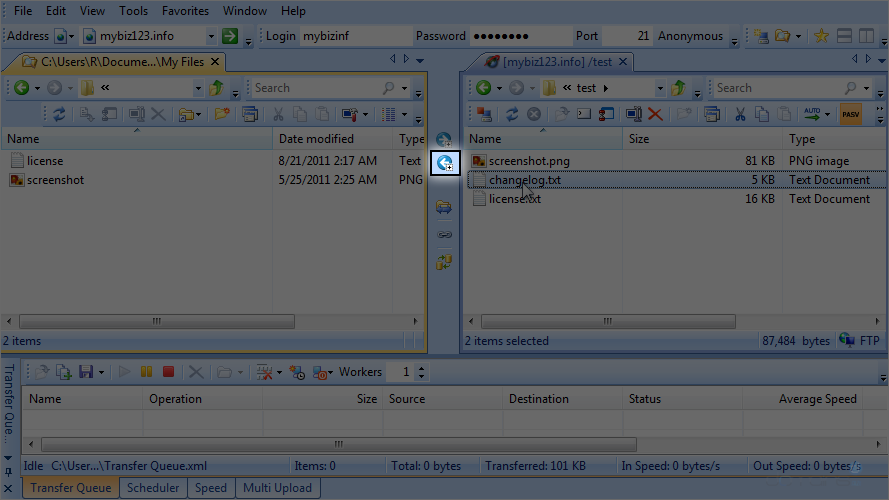Toggle the Anonymous login option
The image size is (889, 500).
tap(690, 36)
